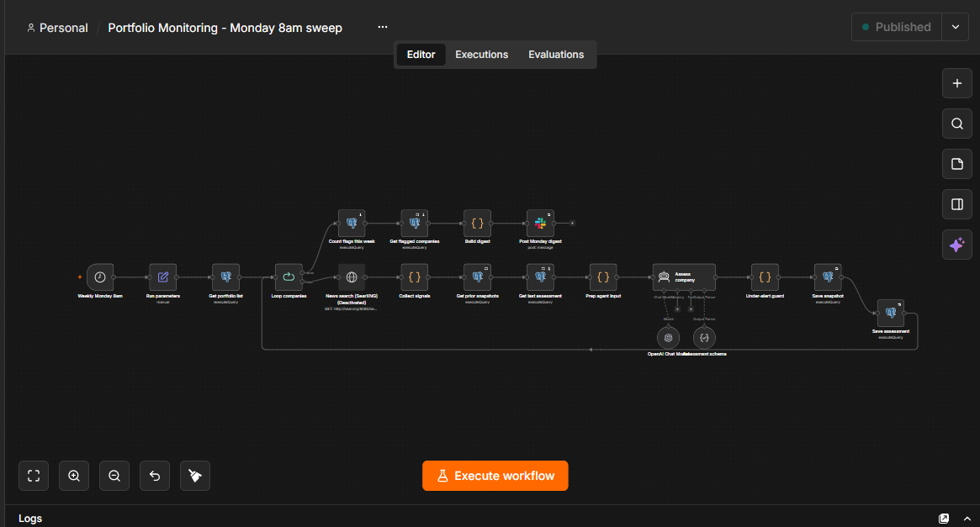Select the Weekly Monday 8am schedule trigger node
Viewport: 980px width, 527px height.
100,277
